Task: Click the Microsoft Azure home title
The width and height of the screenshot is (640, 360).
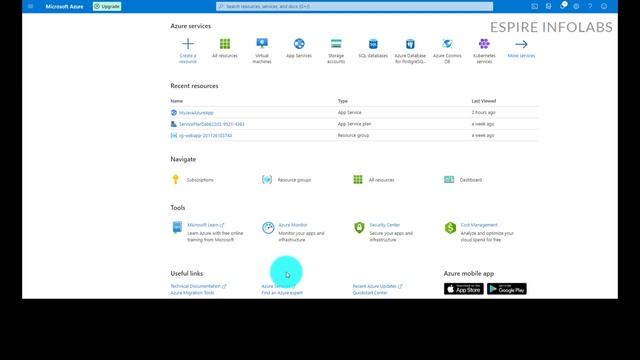Action: 64,7
